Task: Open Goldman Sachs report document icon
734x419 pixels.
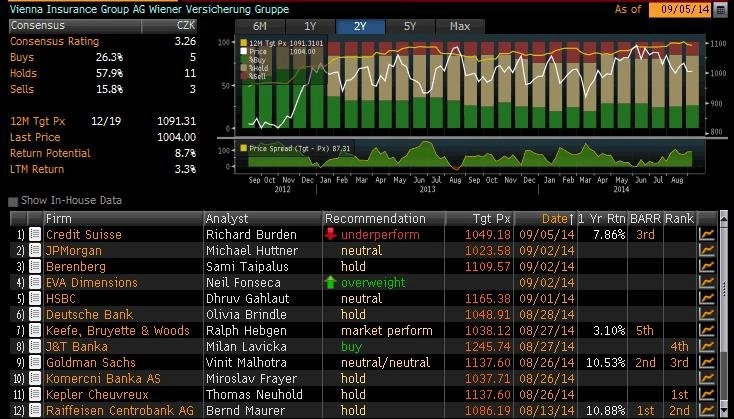Action: [35, 362]
